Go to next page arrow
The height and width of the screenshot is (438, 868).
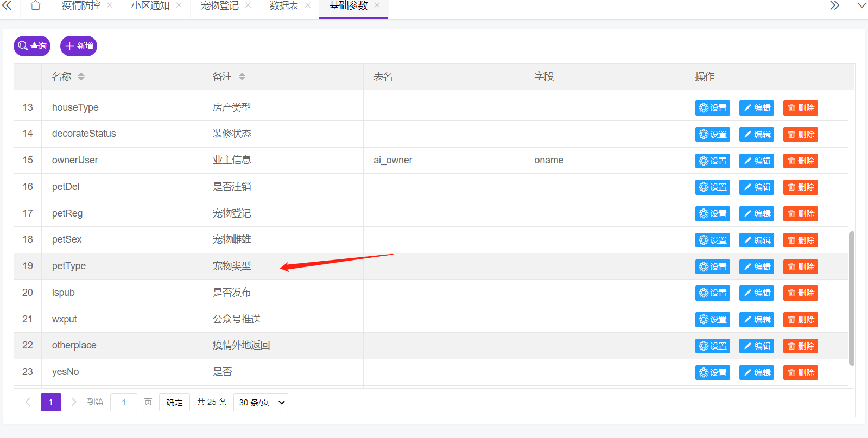(x=74, y=402)
